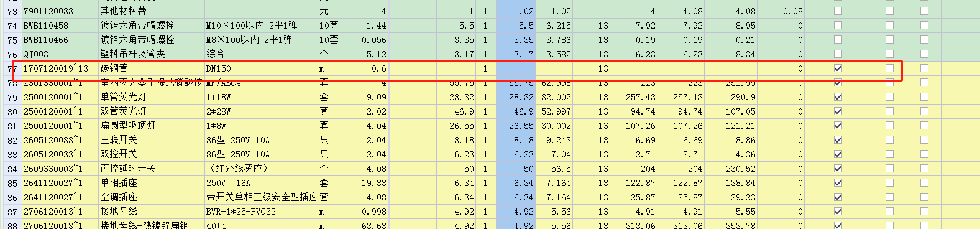Select code cell BWB110458
The image size is (980, 229).
click(60, 26)
